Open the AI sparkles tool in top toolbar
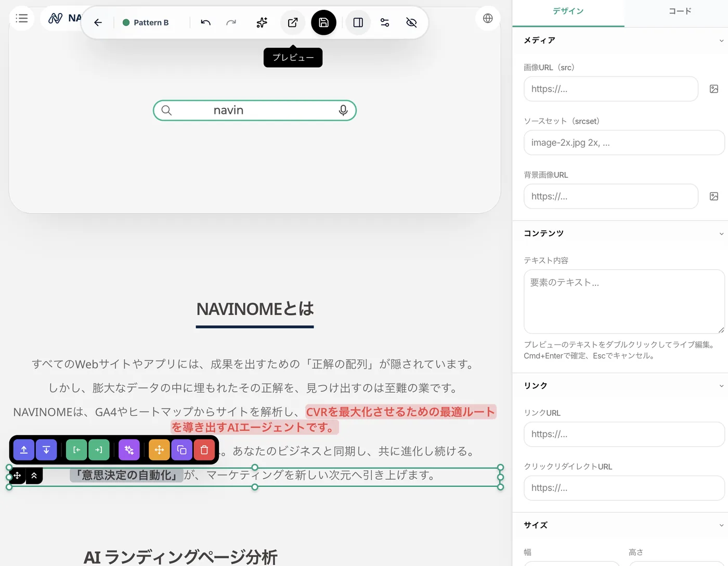728x566 pixels. tap(262, 22)
